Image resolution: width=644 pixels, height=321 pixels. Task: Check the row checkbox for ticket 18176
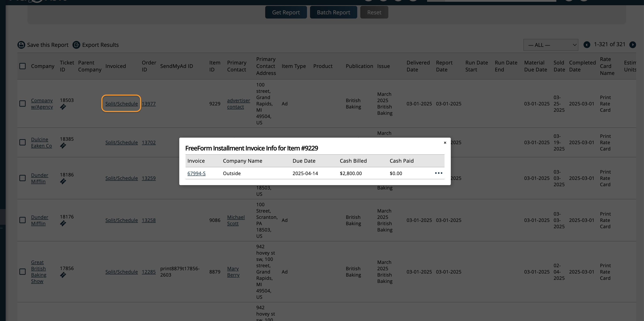[22, 220]
